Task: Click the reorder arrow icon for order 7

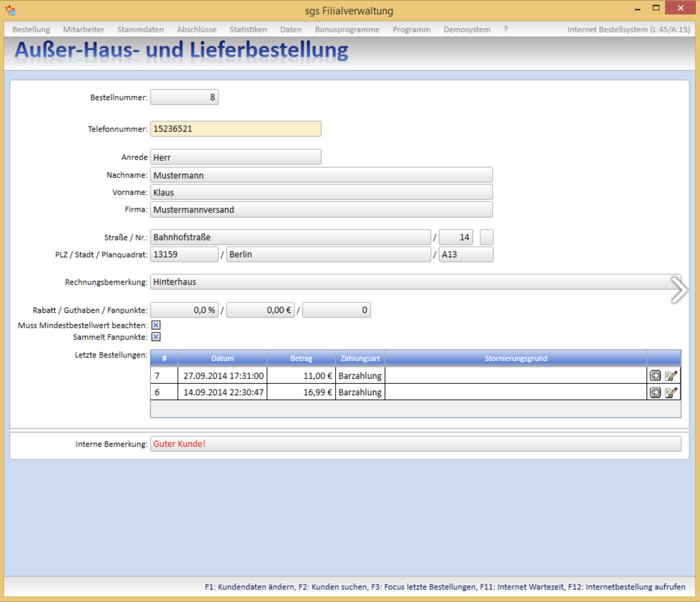Action: click(655, 376)
